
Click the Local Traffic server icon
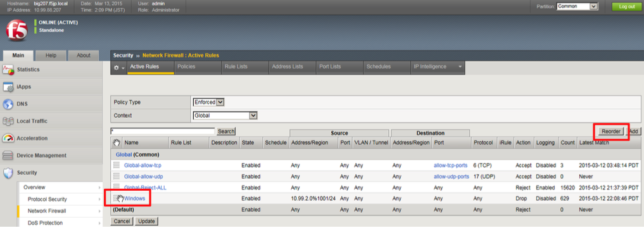pyautogui.click(x=9, y=122)
